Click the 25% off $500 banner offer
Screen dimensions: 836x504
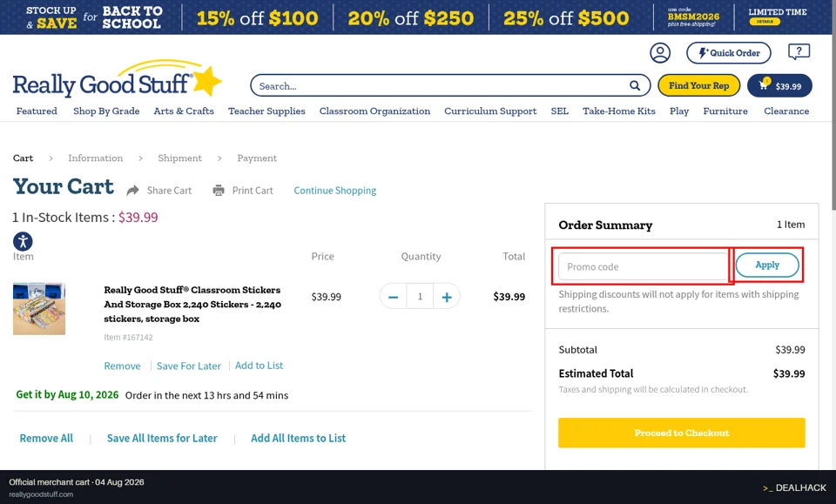pyautogui.click(x=566, y=18)
